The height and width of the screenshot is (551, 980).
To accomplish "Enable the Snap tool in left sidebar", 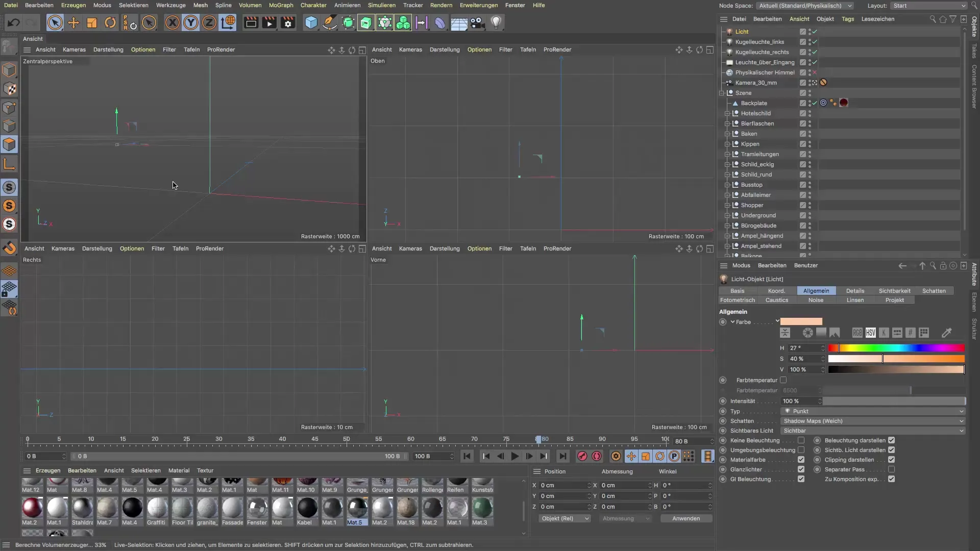I will click(9, 248).
